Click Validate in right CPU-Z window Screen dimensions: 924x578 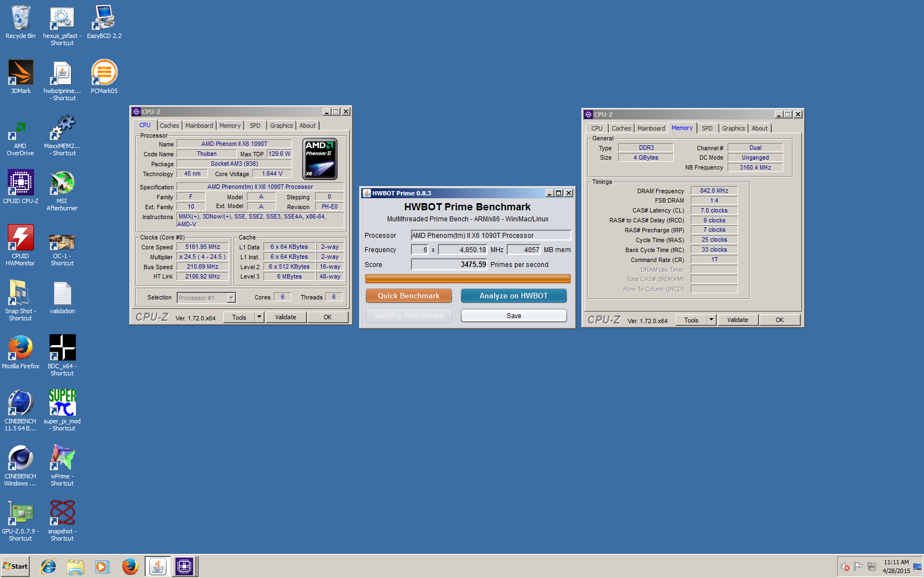click(x=738, y=320)
